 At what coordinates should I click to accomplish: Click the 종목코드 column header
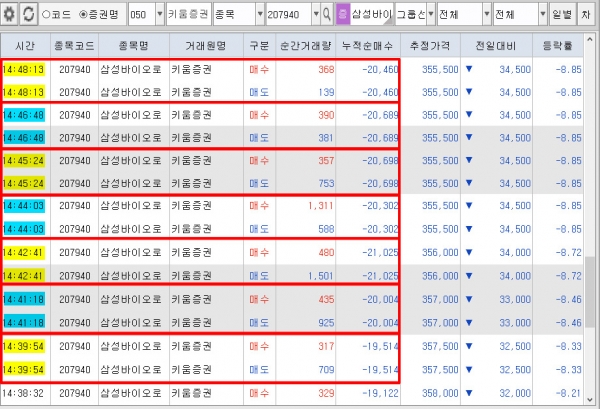(74, 46)
